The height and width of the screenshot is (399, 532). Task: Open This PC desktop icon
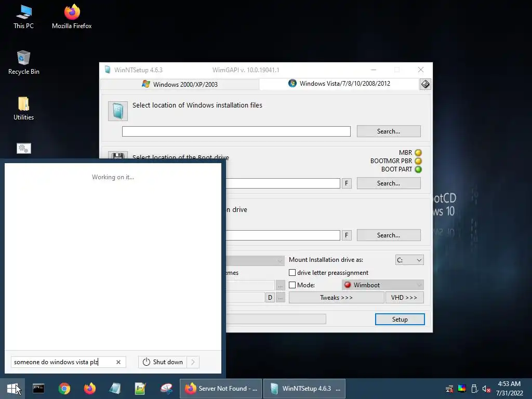click(x=23, y=17)
